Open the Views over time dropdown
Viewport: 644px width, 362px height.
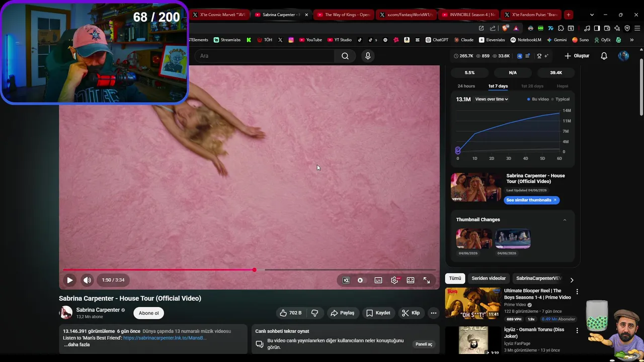pos(492,99)
